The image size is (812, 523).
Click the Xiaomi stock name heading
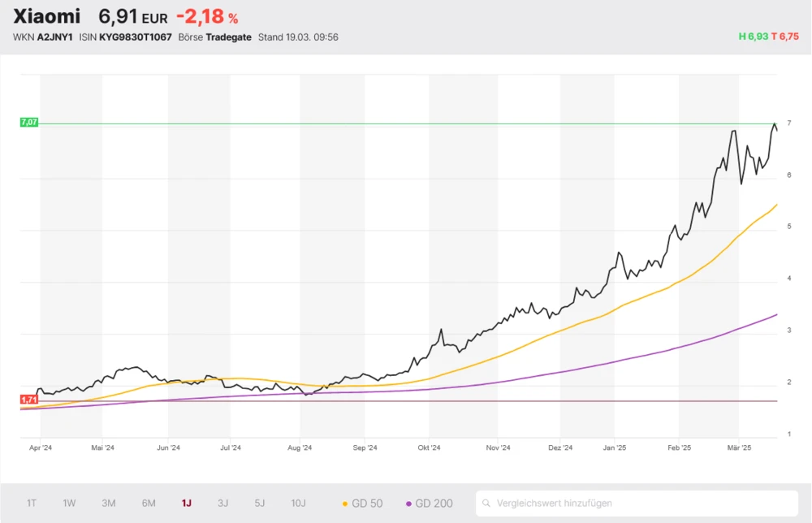(x=47, y=16)
